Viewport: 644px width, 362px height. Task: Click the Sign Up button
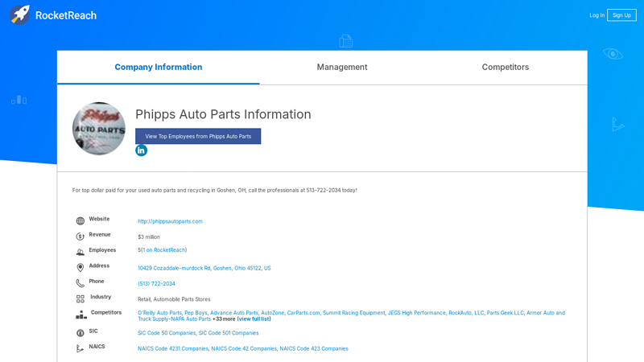point(621,15)
